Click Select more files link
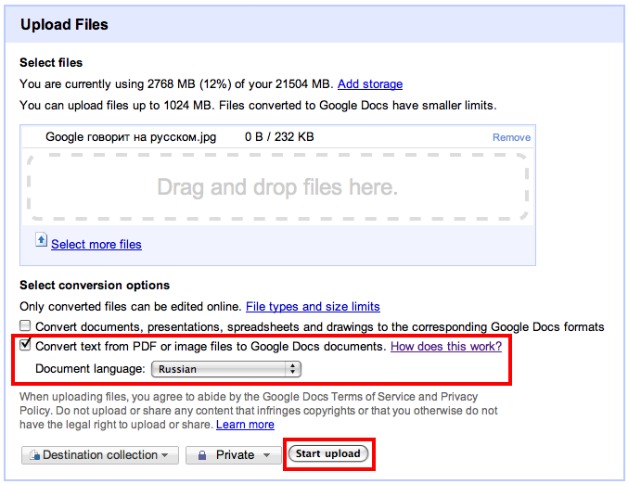Viewport: 628px width, 484px height. [x=96, y=244]
